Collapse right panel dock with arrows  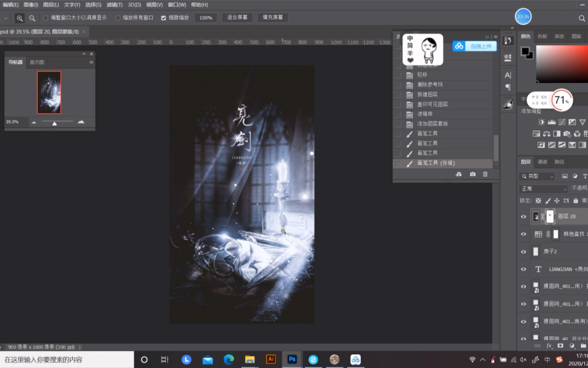coord(512,28)
